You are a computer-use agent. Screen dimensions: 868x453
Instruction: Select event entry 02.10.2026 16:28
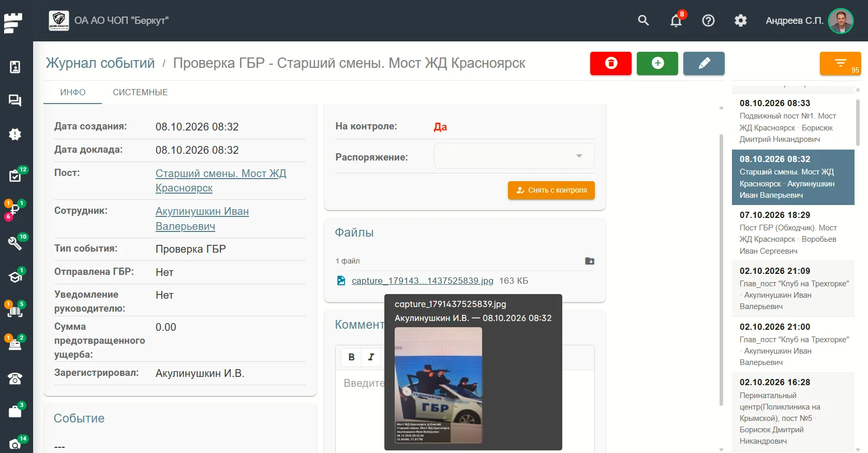[x=793, y=412]
